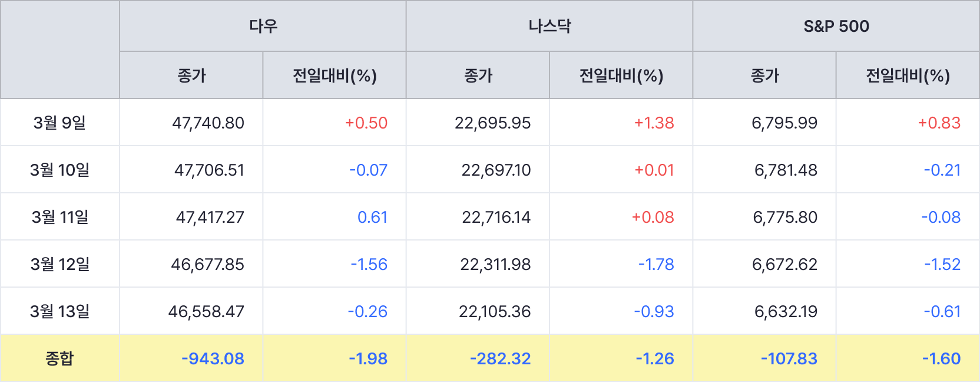This screenshot has height=382, width=980.
Task: Select the Nasdaq total change -282.32
Action: [500, 358]
